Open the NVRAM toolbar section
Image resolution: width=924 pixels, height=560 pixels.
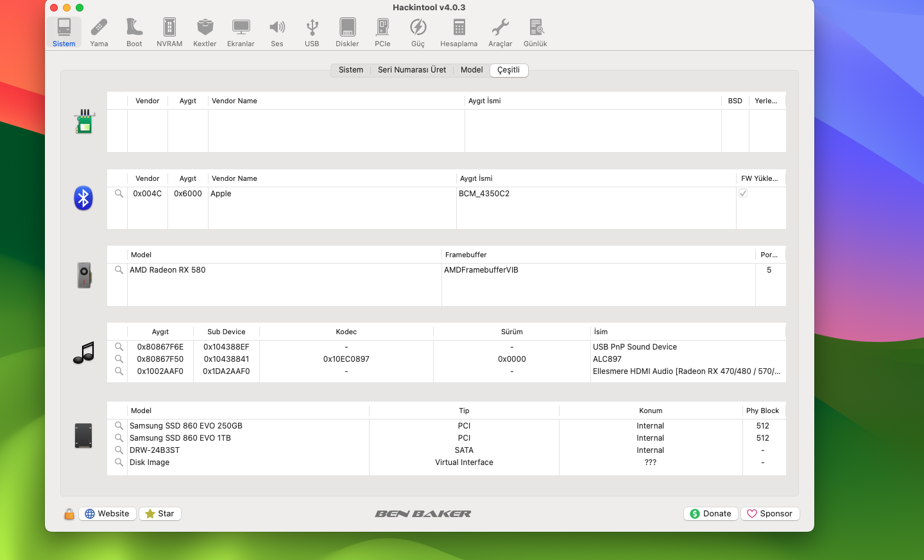click(x=169, y=32)
